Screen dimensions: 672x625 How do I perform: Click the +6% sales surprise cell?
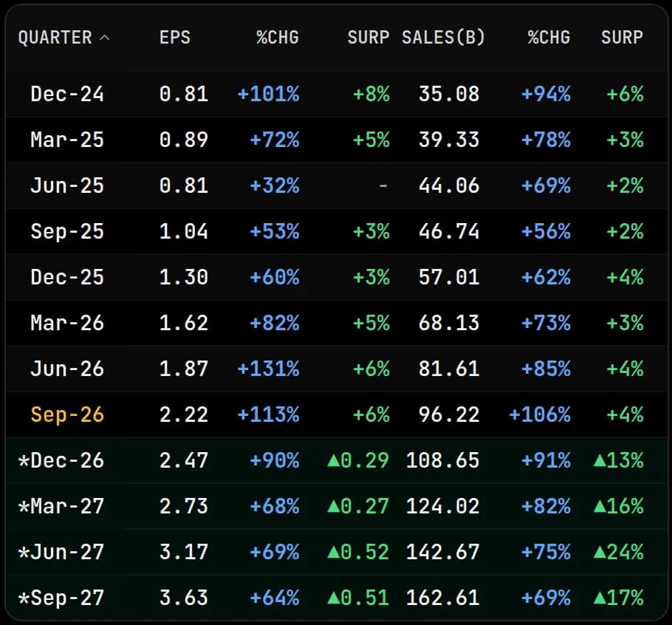click(625, 94)
